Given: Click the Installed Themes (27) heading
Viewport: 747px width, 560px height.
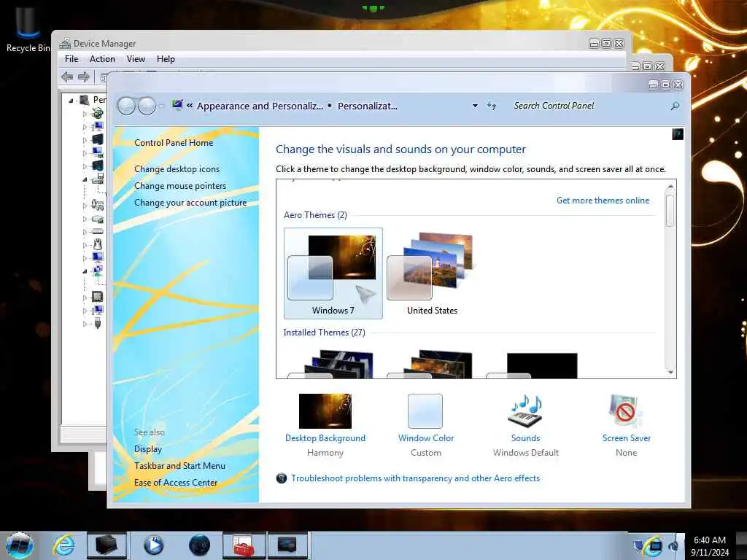Looking at the screenshot, I should coord(324,332).
